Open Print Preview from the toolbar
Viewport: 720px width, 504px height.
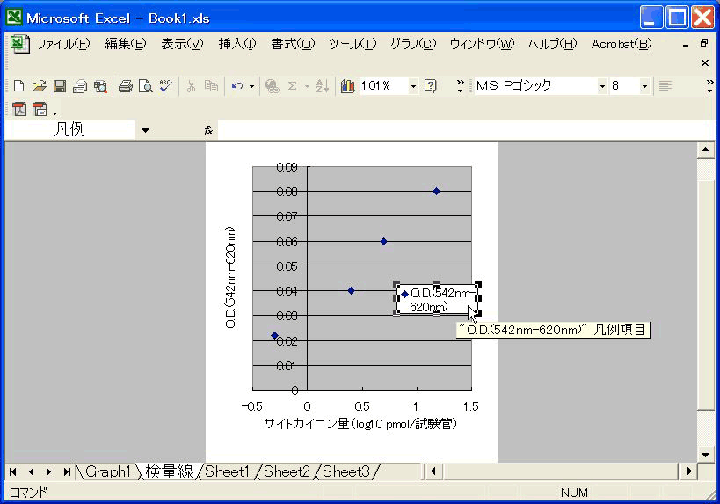[x=145, y=87]
